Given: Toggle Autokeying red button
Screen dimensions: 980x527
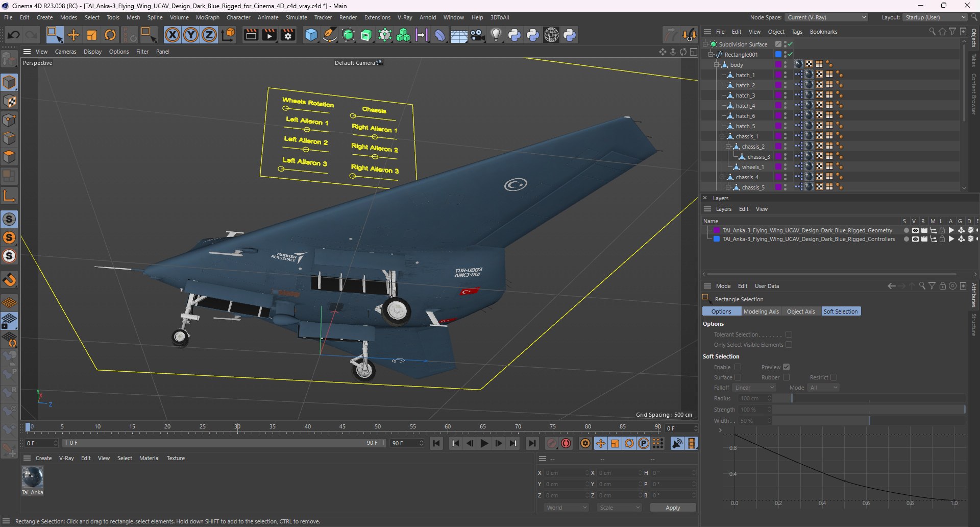Looking at the screenshot, I should point(566,443).
